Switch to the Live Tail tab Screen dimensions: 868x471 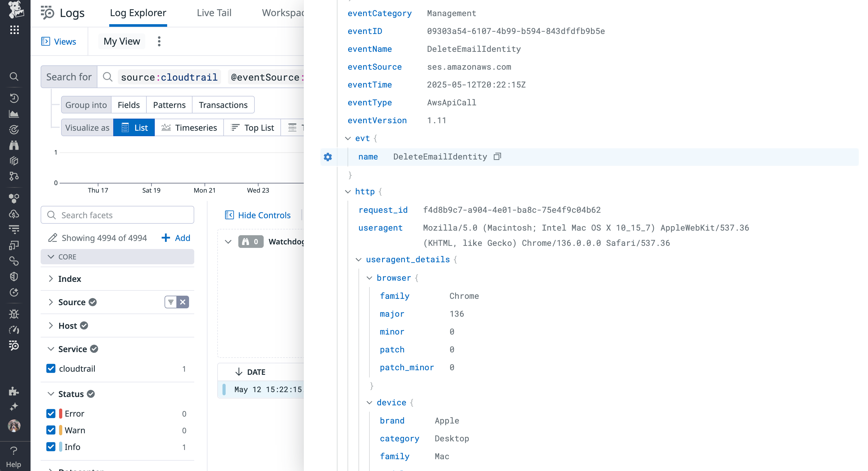coord(214,12)
